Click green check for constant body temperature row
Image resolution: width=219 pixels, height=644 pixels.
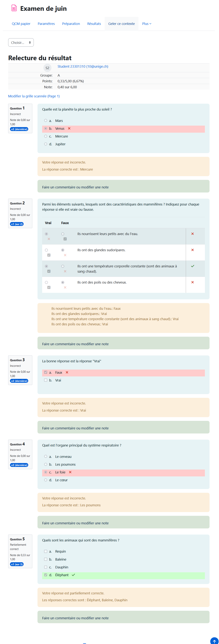[x=192, y=266]
